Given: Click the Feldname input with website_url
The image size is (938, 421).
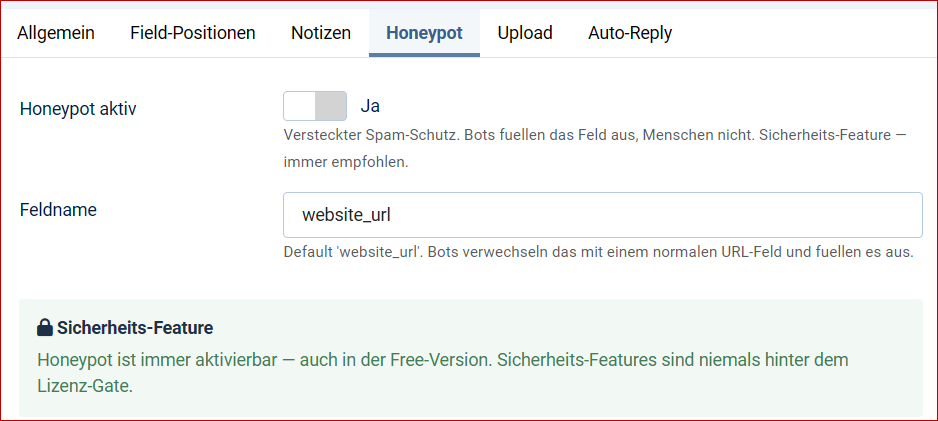Looking at the screenshot, I should [x=602, y=215].
